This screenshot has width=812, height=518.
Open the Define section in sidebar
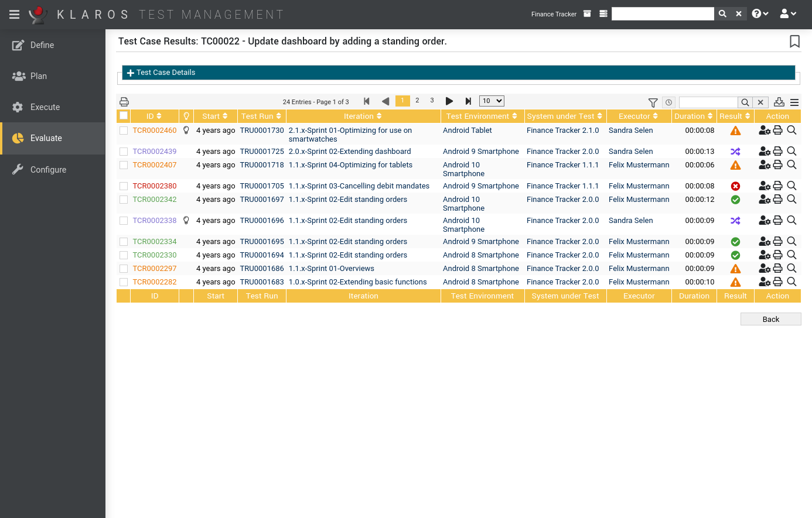(53, 45)
